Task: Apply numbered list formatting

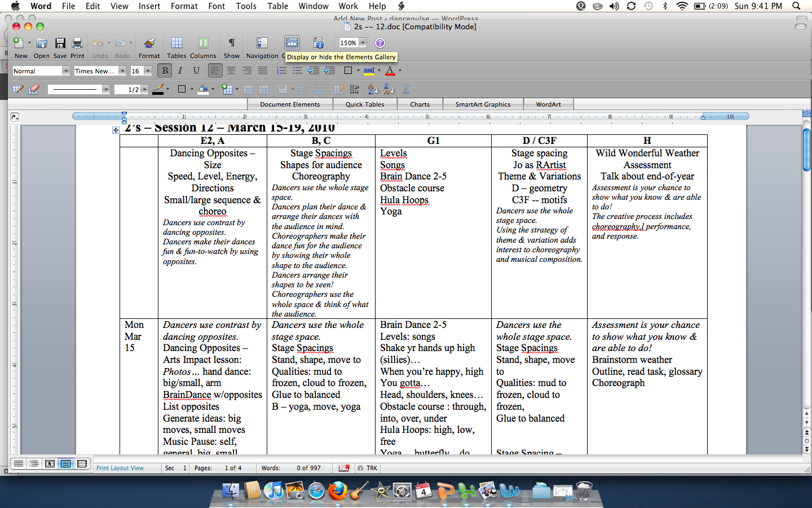Action: [281, 71]
